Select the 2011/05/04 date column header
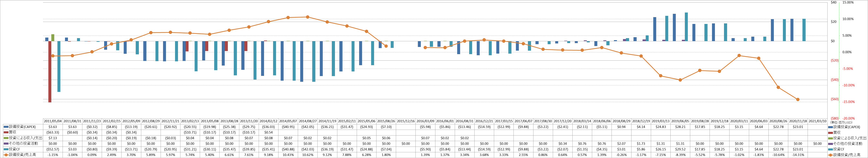The image size is (868, 158). 53,121
